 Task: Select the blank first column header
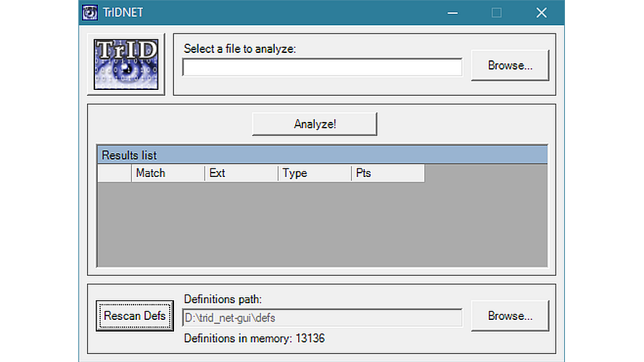pos(114,173)
